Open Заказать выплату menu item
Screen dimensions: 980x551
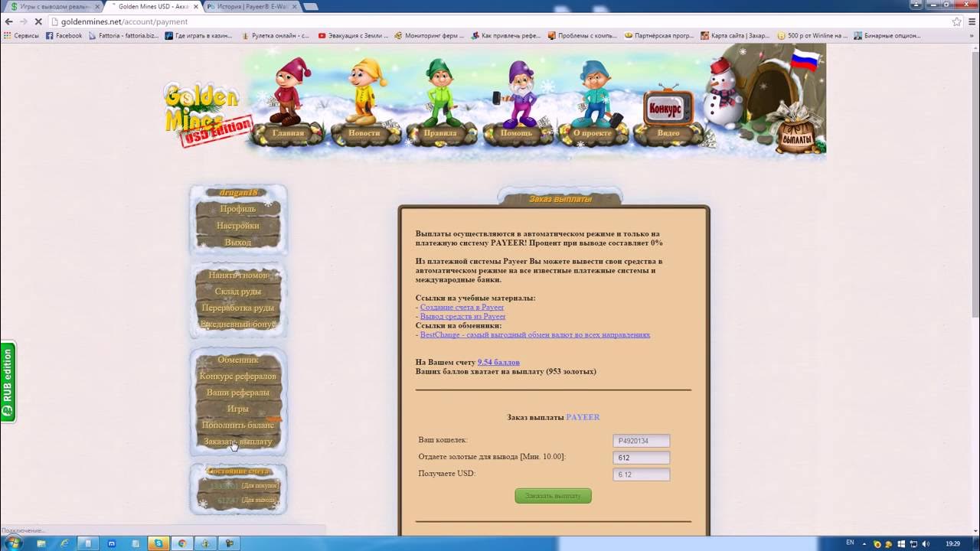tap(238, 442)
